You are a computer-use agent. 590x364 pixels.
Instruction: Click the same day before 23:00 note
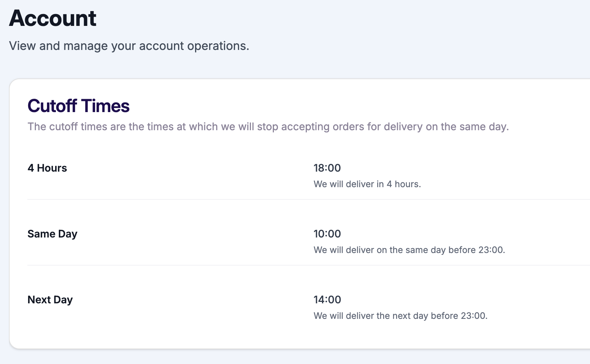coord(409,250)
